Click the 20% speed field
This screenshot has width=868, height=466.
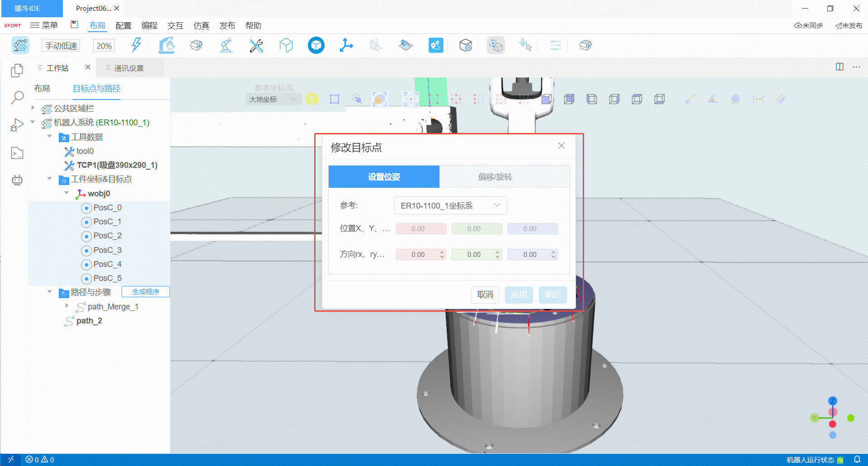[x=104, y=46]
